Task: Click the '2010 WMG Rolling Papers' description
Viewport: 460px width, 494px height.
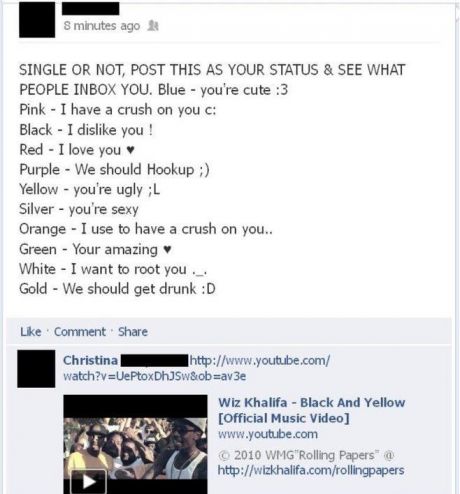Action: (306, 455)
